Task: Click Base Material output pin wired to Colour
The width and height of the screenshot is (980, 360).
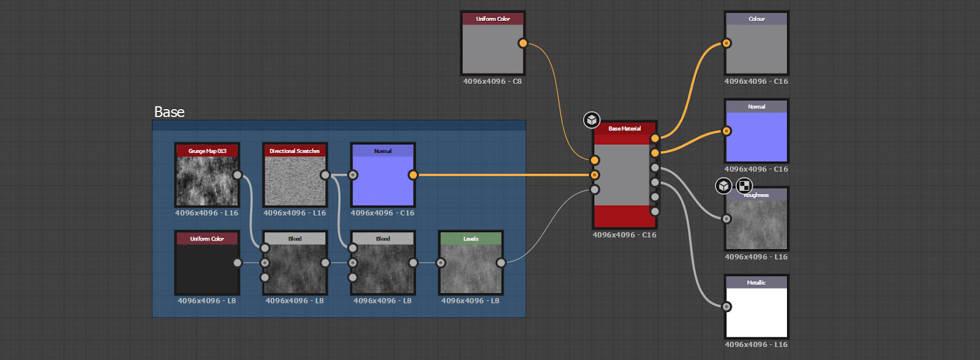Action: 655,138
